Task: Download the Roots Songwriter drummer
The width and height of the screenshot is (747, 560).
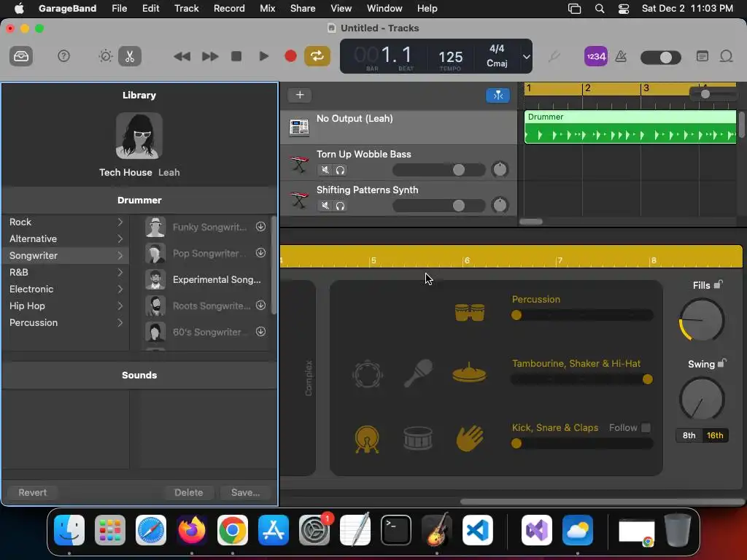Action: (x=260, y=306)
